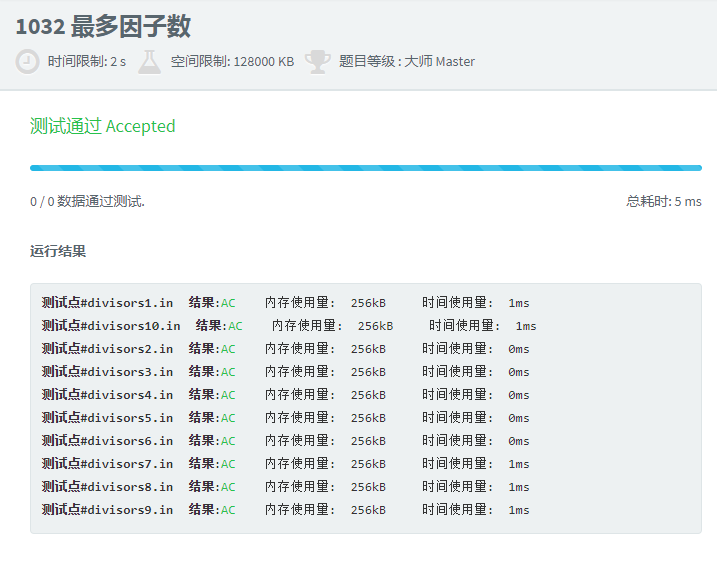Click 1ms time value in divisors10.in row

pyautogui.click(x=526, y=326)
